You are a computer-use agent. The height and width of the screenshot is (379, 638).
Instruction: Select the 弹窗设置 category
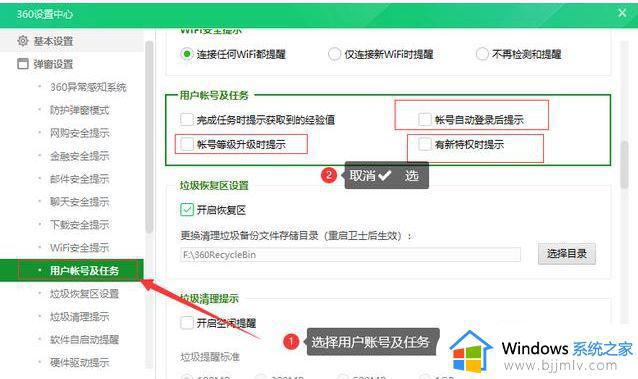(x=53, y=64)
